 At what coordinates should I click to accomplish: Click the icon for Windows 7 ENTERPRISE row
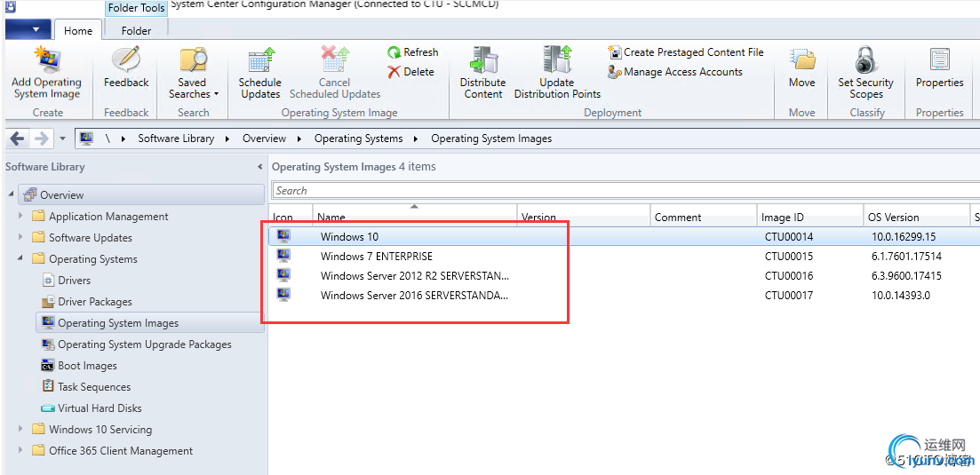284,256
